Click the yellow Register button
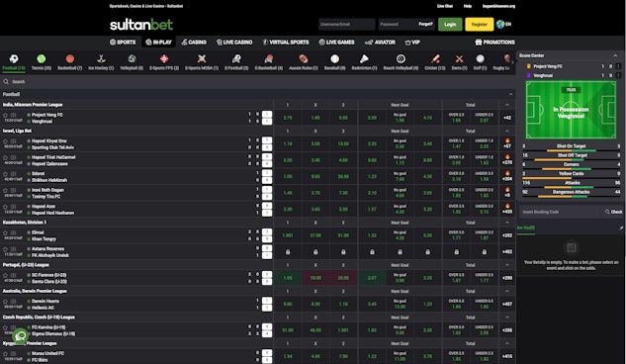This screenshot has width=626, height=364. pyautogui.click(x=479, y=25)
